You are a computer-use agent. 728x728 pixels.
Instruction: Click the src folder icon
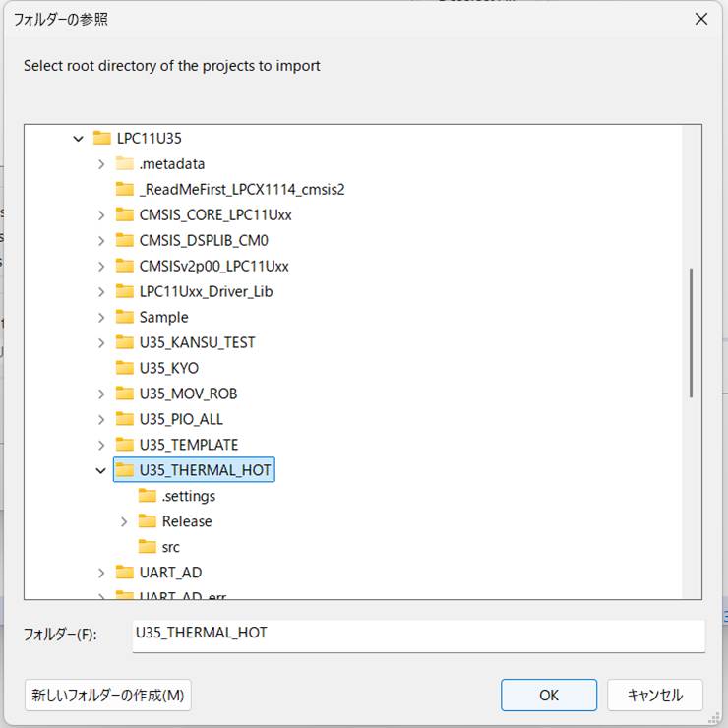[x=148, y=547]
